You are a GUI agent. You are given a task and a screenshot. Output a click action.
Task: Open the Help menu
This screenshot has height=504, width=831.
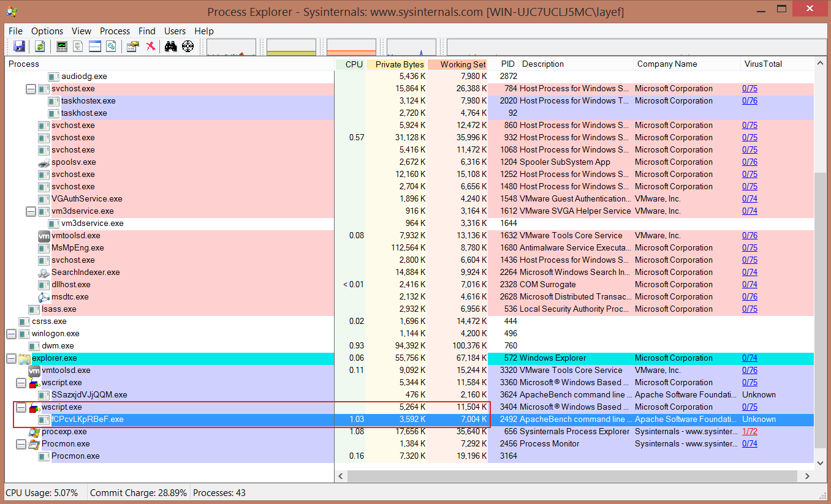204,31
